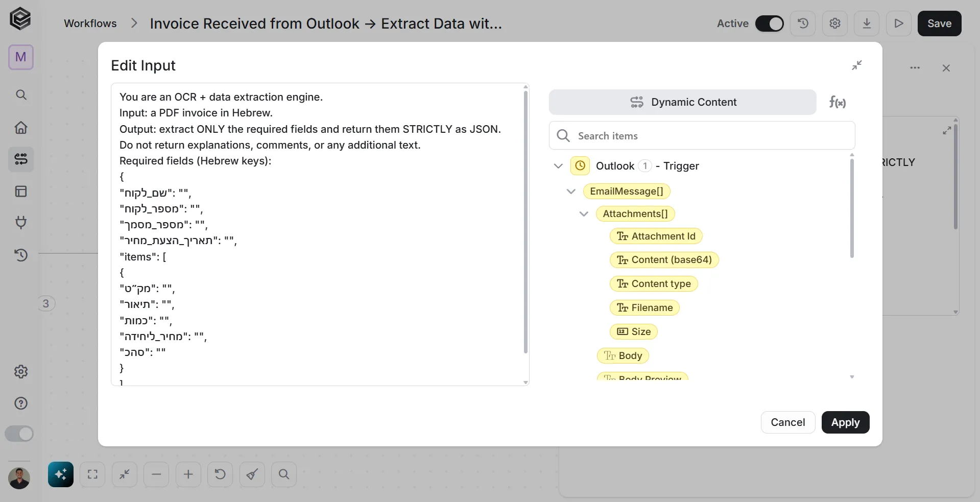Image resolution: width=980 pixels, height=502 pixels.
Task: Save the workflow
Action: pyautogui.click(x=939, y=23)
